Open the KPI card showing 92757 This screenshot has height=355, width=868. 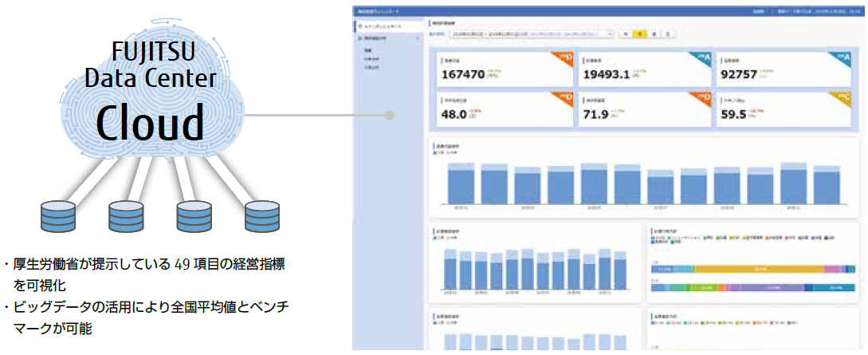pyautogui.click(x=784, y=69)
